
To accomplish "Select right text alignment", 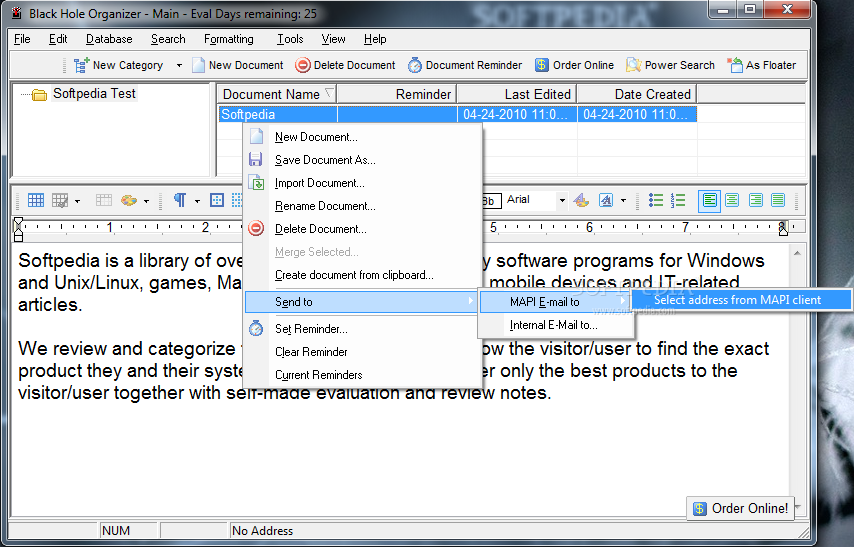I will coord(755,200).
